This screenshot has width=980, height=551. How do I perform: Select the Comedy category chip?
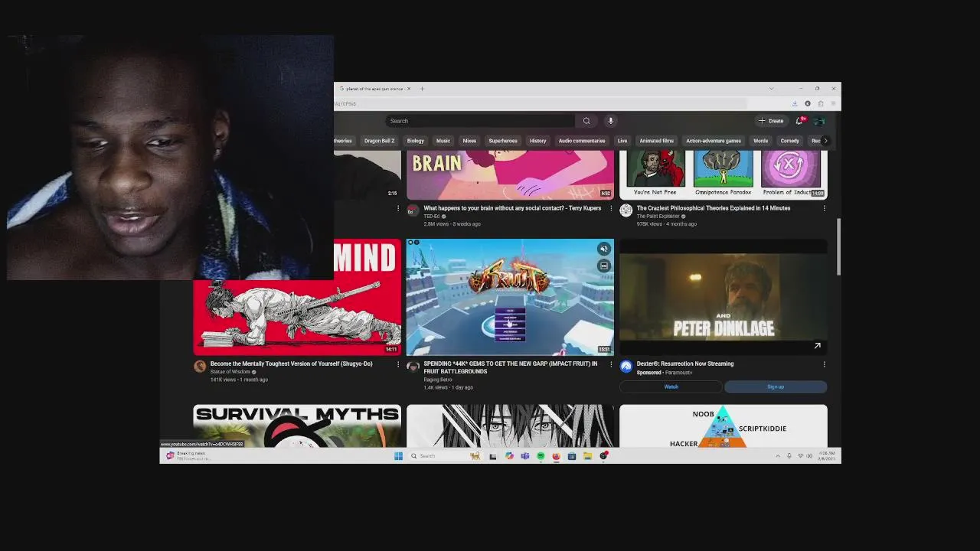point(789,141)
